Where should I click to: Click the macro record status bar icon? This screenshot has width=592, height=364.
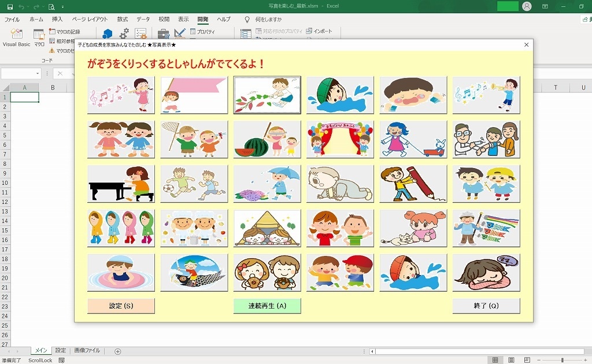(61, 360)
